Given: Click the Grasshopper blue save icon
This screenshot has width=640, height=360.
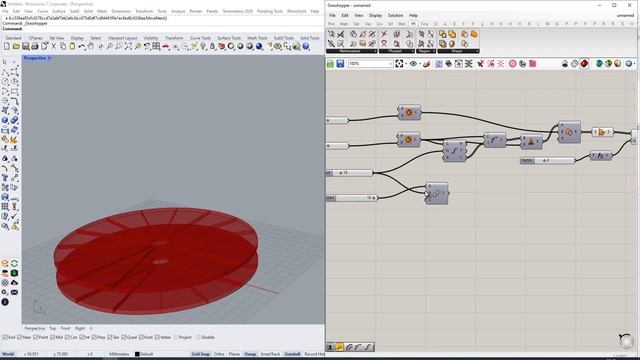Looking at the screenshot, I should (340, 64).
